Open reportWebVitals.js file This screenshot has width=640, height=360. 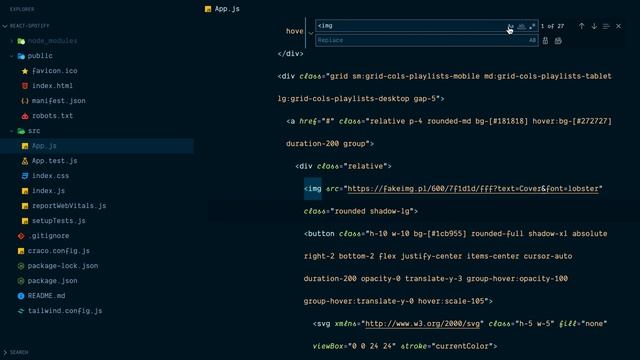[69, 206]
